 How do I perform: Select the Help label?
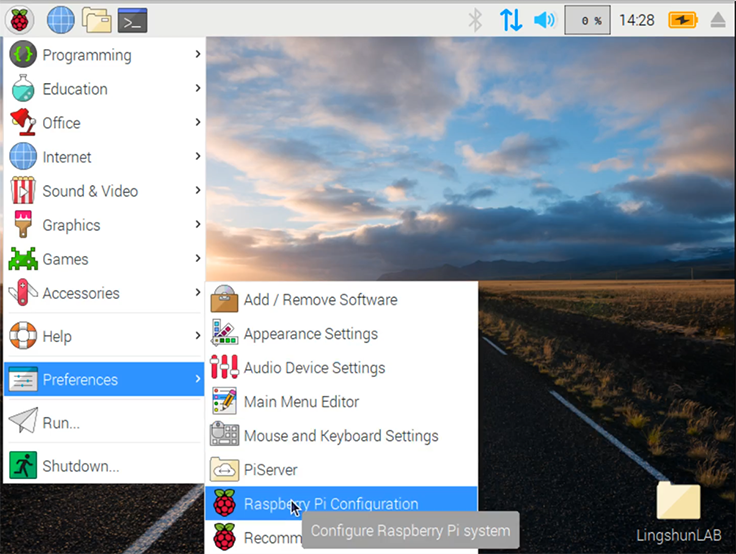click(x=57, y=337)
